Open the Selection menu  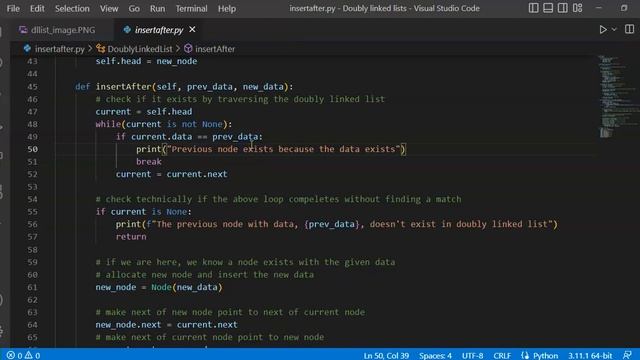(72, 8)
